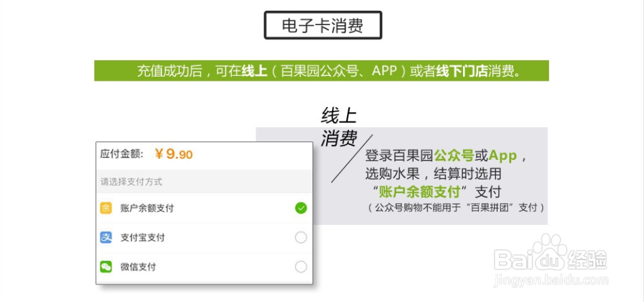Click the orange ¥9.90 amount

click(174, 154)
